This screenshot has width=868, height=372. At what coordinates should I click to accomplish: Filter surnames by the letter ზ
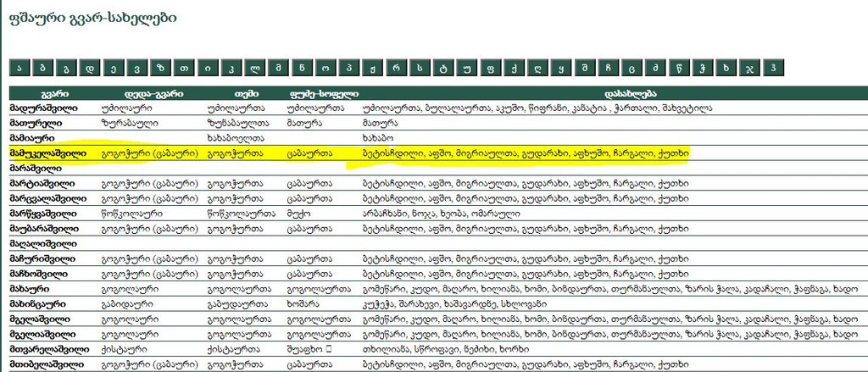pyautogui.click(x=160, y=68)
